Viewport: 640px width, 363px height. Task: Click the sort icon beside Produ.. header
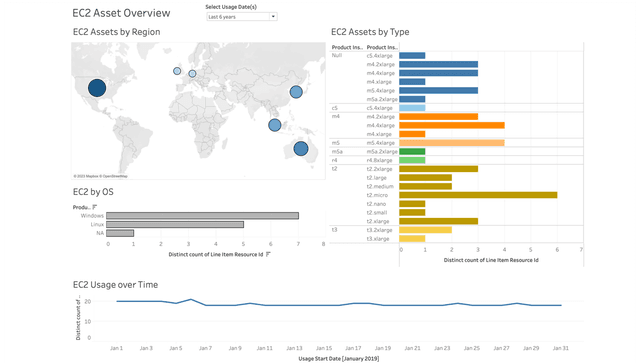[94, 207]
